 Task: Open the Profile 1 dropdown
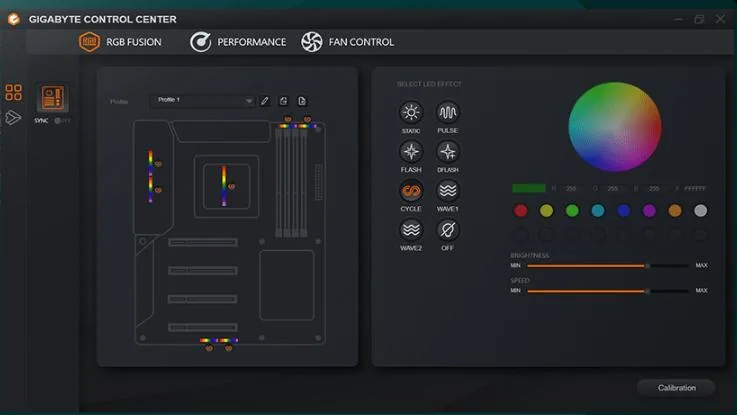(x=204, y=101)
